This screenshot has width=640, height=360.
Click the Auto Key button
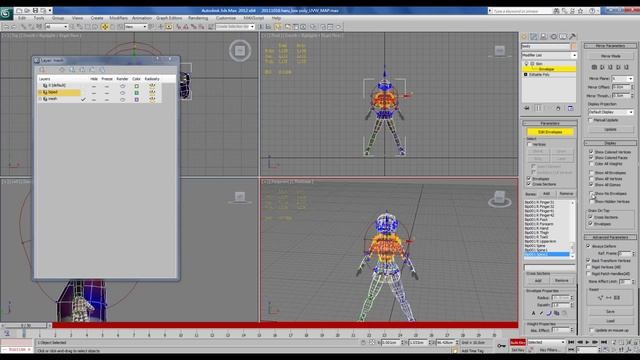tap(518, 342)
